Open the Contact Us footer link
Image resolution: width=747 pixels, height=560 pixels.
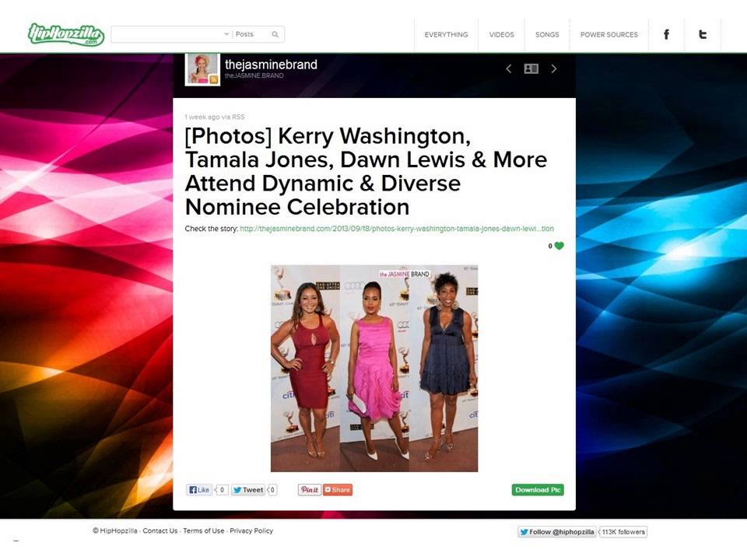coord(160,530)
